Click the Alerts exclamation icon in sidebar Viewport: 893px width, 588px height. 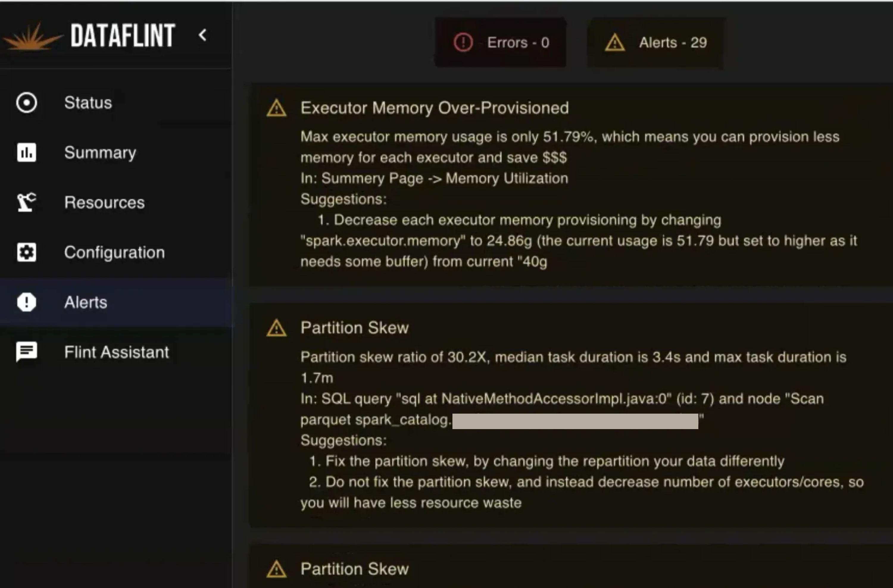(x=26, y=302)
